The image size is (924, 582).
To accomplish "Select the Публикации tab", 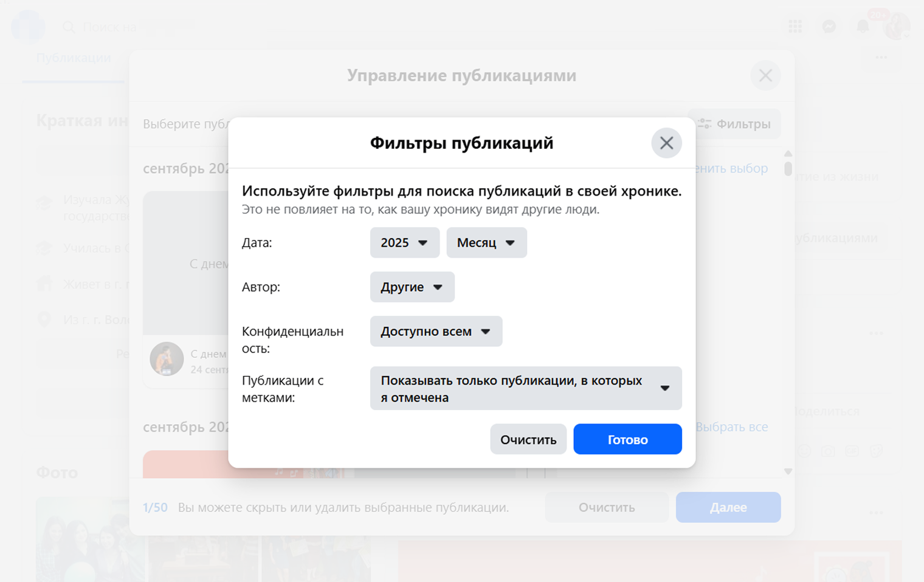I will (x=74, y=58).
